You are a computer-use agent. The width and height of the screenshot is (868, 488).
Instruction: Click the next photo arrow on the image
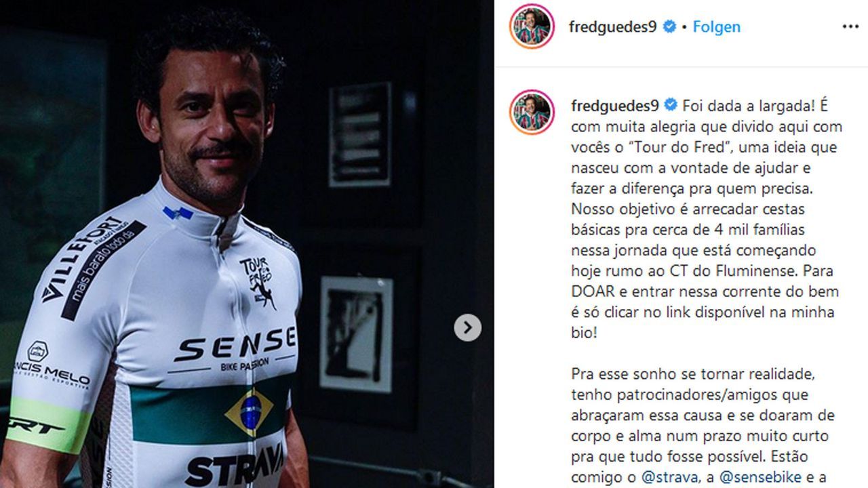pos(467,328)
